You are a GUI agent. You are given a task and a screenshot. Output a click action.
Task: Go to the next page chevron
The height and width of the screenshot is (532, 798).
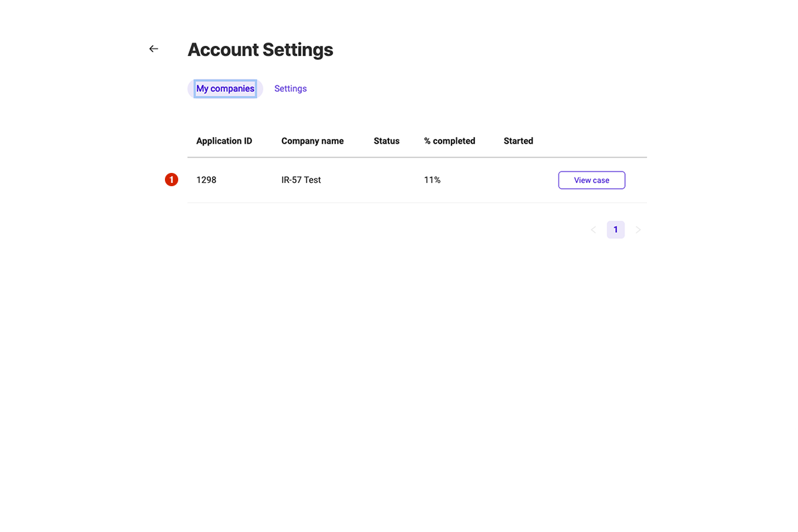[638, 230]
